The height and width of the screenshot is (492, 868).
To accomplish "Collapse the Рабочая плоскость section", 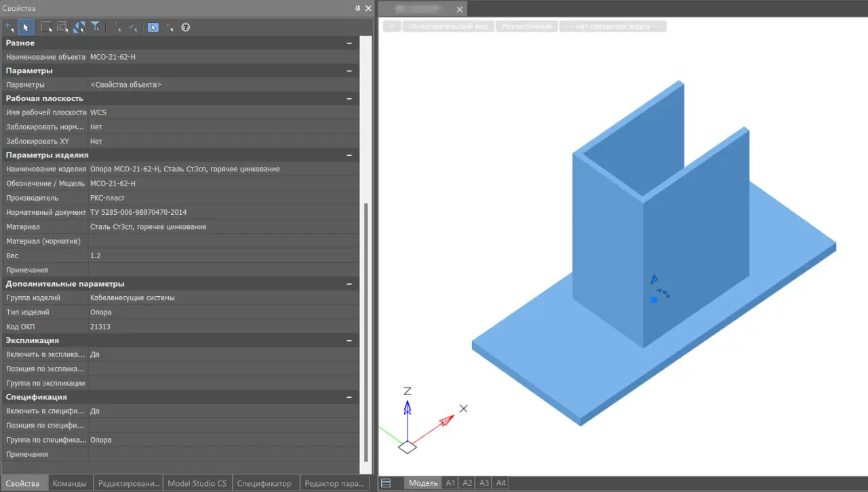I will [x=349, y=99].
